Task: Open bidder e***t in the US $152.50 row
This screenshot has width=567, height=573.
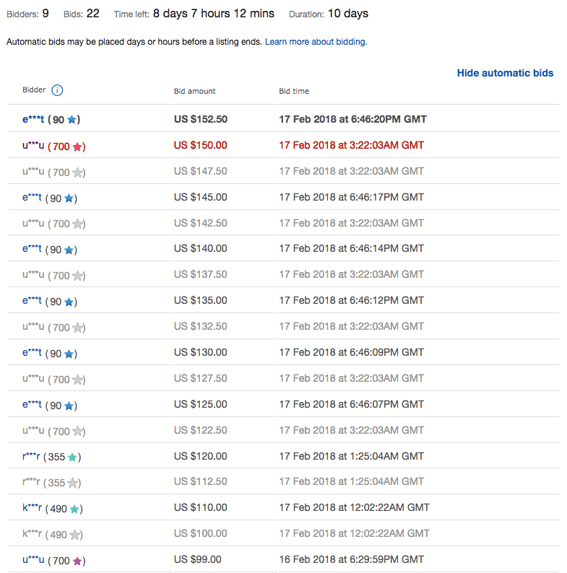Action: point(33,119)
